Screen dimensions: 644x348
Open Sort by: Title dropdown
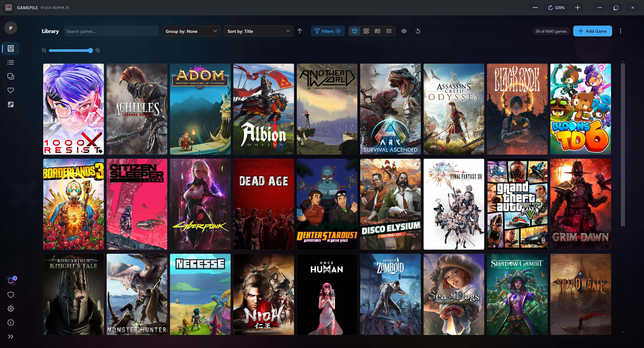pos(258,31)
